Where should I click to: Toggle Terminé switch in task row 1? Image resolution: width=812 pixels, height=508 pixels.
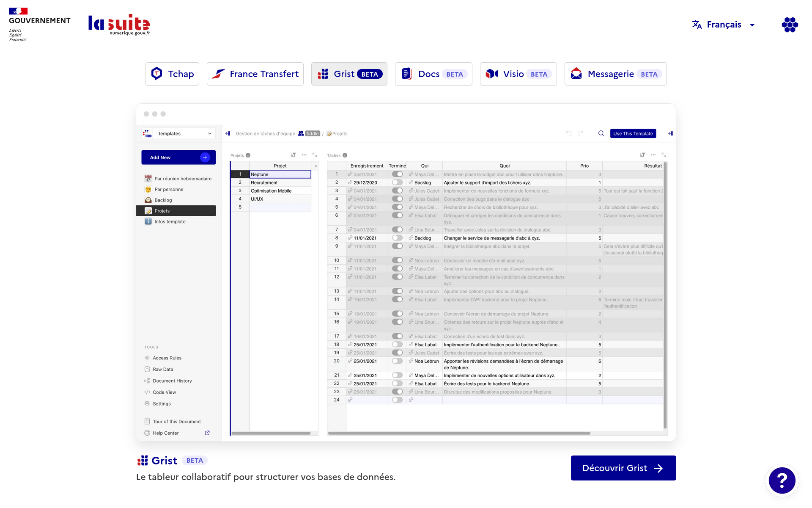click(x=397, y=174)
